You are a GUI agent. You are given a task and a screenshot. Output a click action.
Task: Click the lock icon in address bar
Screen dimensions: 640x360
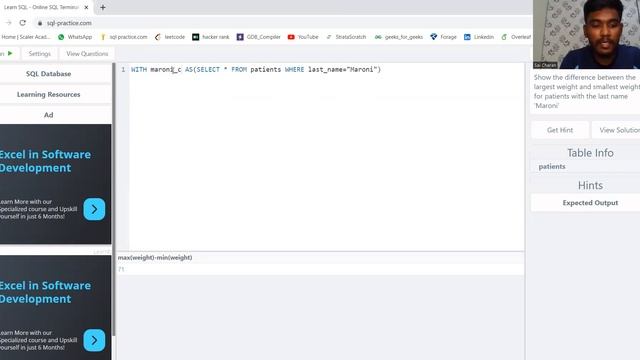point(40,23)
